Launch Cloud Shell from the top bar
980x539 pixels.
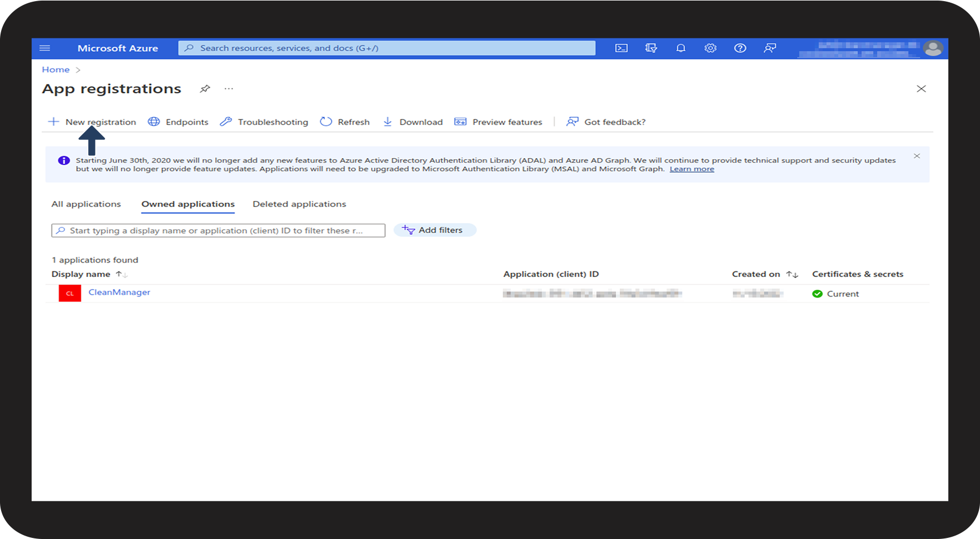click(621, 48)
